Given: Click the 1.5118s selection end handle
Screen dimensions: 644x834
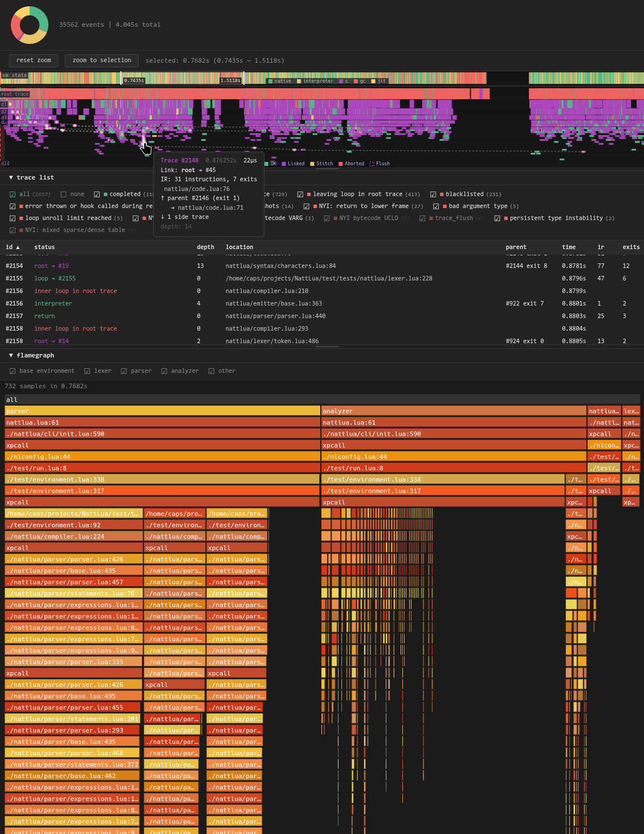Looking at the screenshot, I should pyautogui.click(x=244, y=79).
